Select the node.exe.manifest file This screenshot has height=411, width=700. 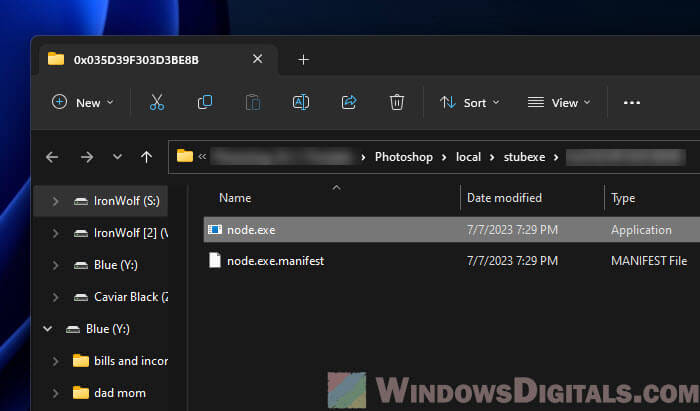(275, 261)
